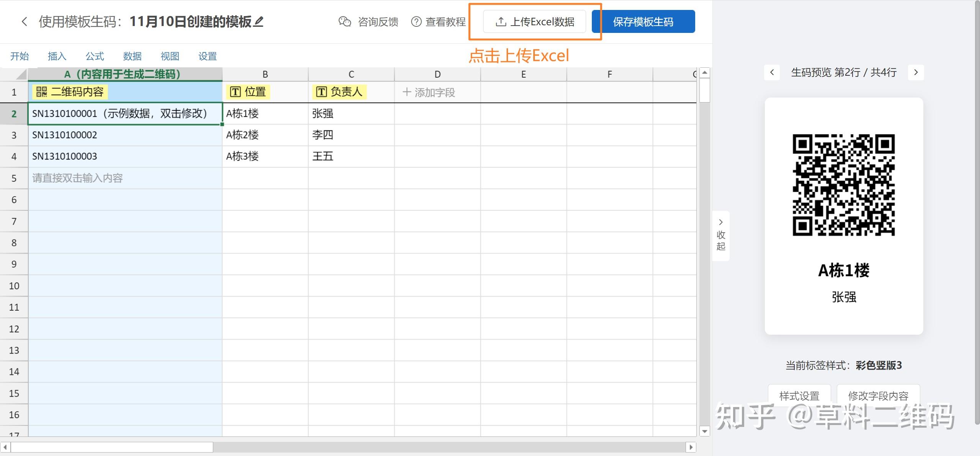Collapse preview panel with 收起
980x456 pixels.
pyautogui.click(x=721, y=236)
